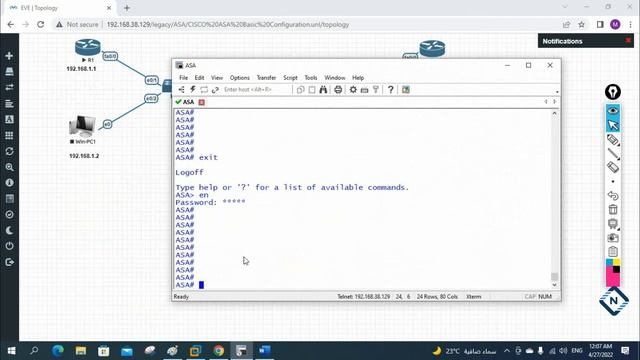Viewport: 640px width, 360px height.
Task: Toggle the eye visibility annotation tool
Action: (613, 111)
